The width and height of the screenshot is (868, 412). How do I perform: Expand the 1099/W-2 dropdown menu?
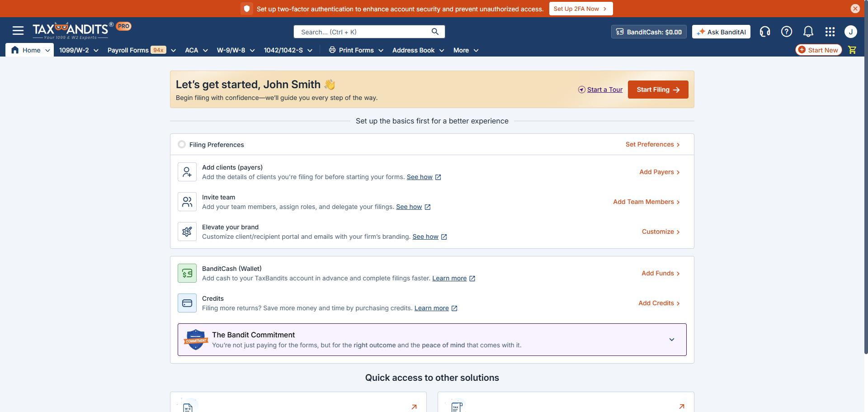click(x=79, y=50)
